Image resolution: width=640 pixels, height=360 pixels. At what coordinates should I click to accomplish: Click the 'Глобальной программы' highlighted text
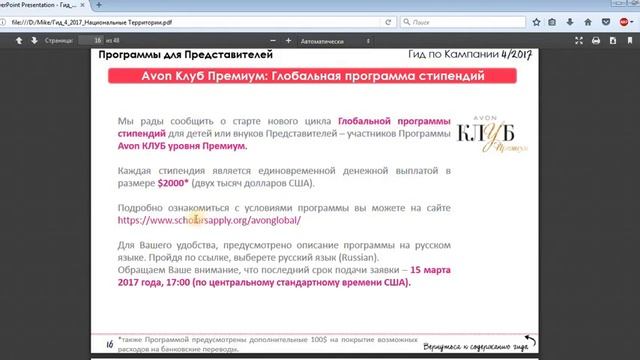(394, 121)
